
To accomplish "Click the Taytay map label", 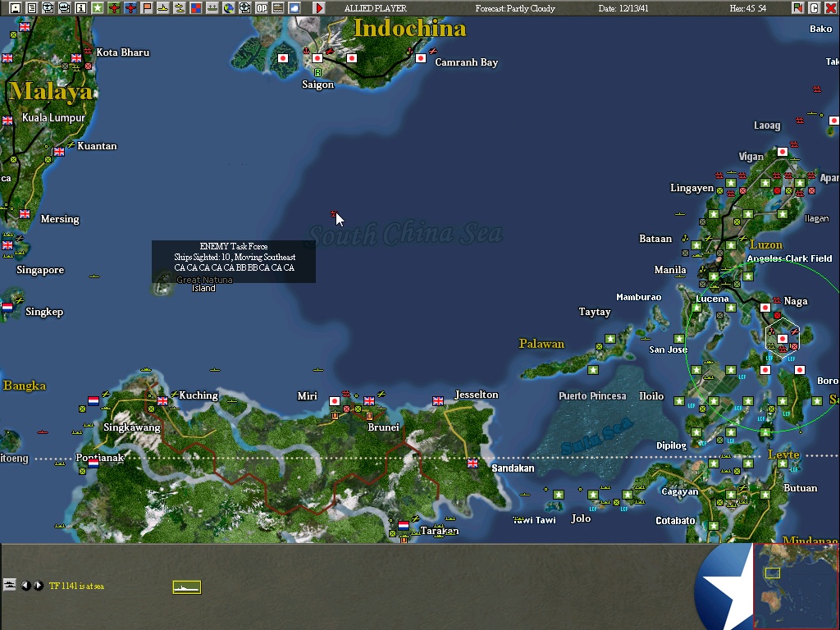I will (x=595, y=312).
